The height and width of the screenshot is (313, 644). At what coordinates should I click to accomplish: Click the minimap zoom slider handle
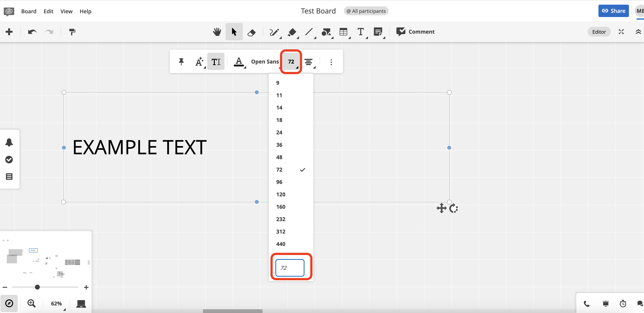coord(37,287)
